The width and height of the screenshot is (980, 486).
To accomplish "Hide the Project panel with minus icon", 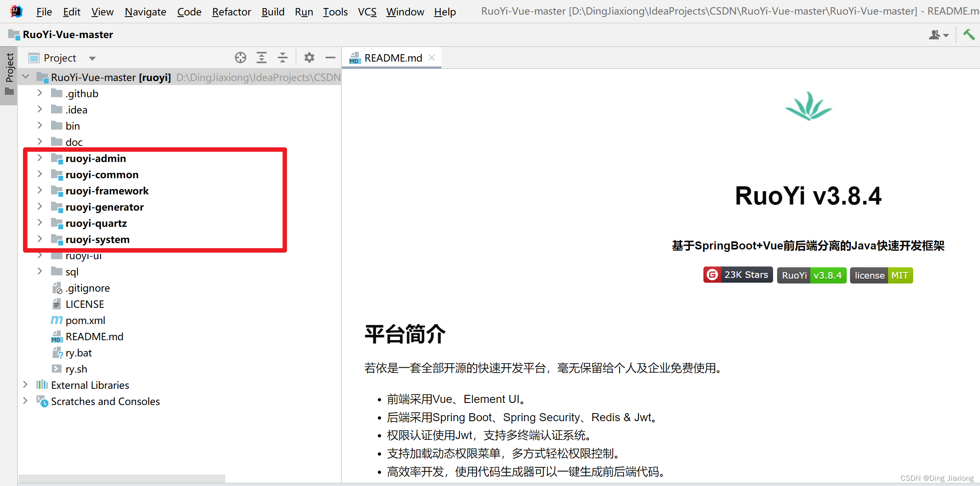I will pyautogui.click(x=330, y=58).
